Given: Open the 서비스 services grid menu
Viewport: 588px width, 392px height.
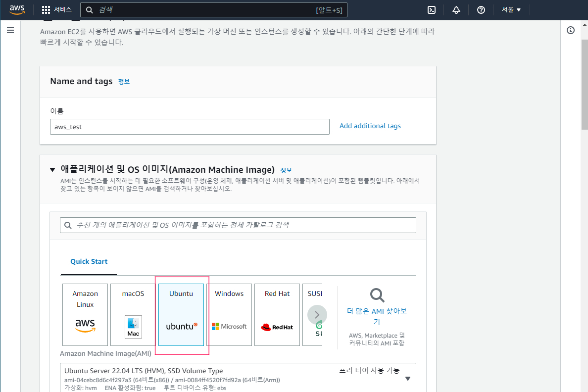Looking at the screenshot, I should click(56, 10).
